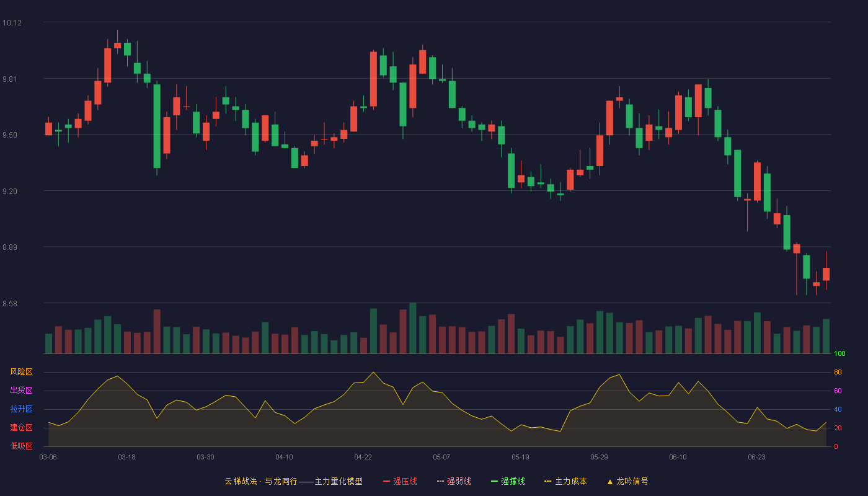Click the red 0 indicator scale value
The height and width of the screenshot is (496, 868).
click(x=836, y=447)
